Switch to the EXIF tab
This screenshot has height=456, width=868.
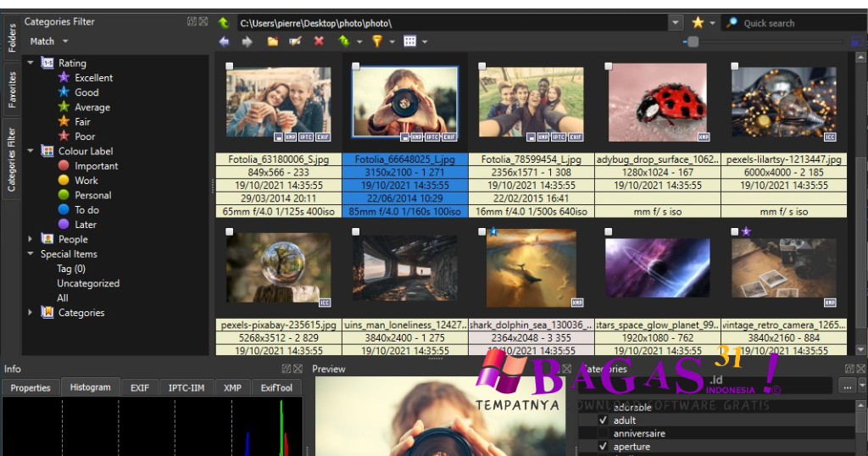pyautogui.click(x=140, y=388)
